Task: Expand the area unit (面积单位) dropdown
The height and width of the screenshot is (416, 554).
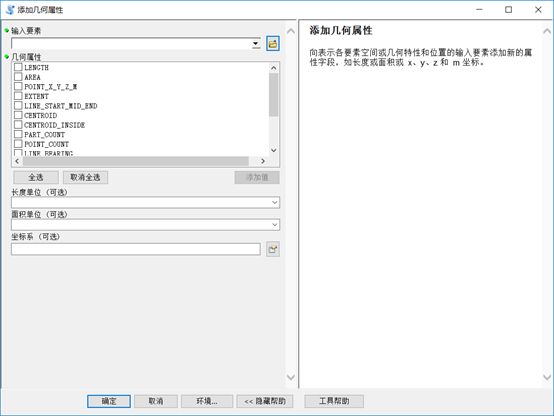Action: click(275, 225)
